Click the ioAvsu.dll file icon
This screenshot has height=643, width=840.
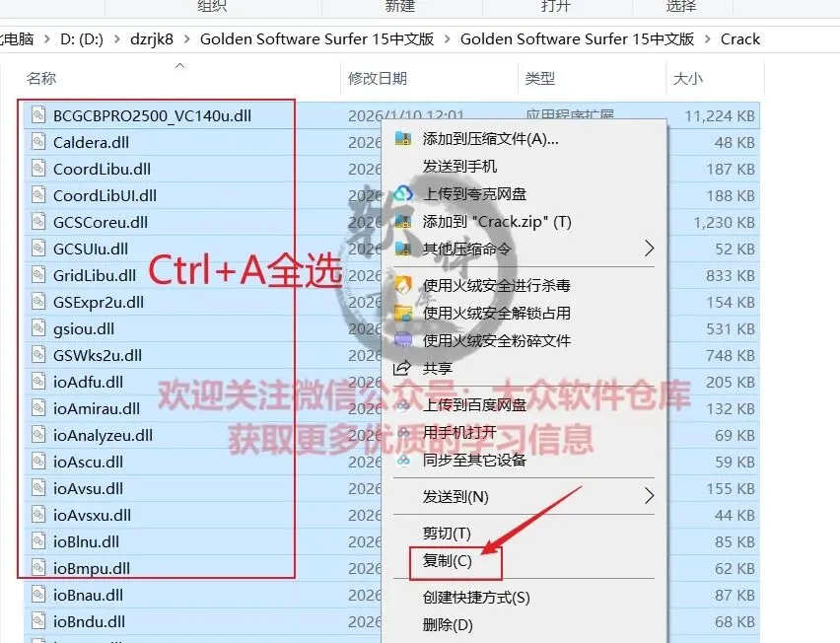pyautogui.click(x=38, y=488)
